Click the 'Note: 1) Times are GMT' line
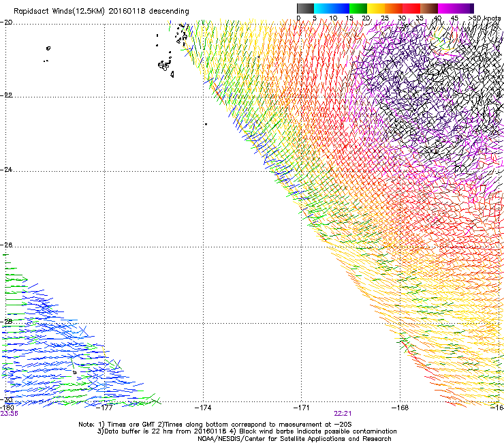Viewport: 504px width, 443px height. pos(215,425)
